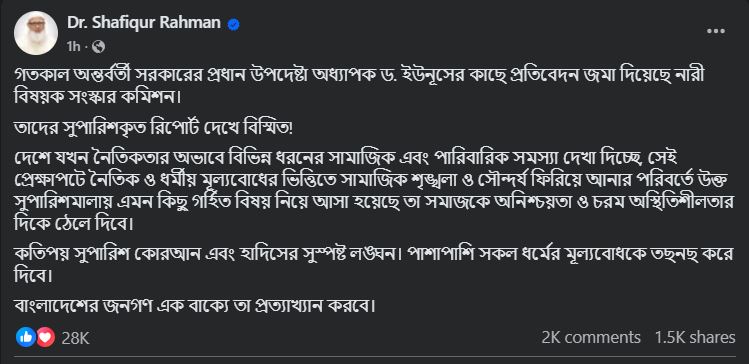Open the three-dot post options menu
This screenshot has height=364, width=749.
pyautogui.click(x=716, y=32)
